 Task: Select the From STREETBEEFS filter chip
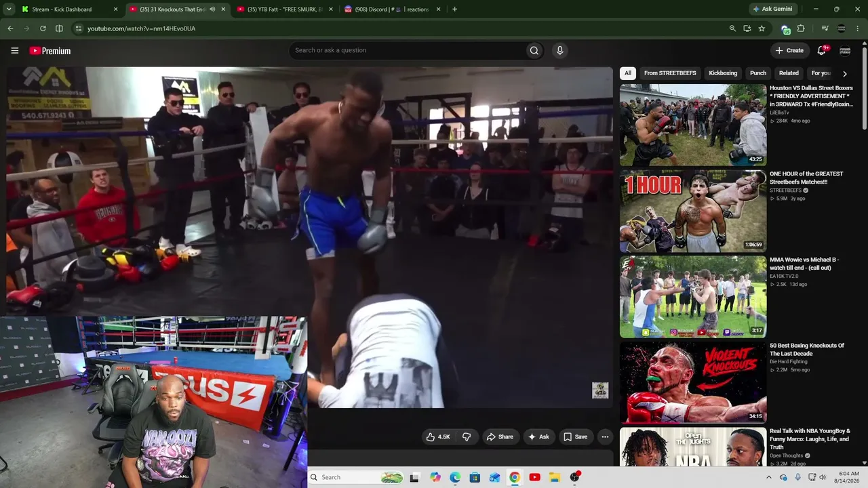tap(670, 73)
